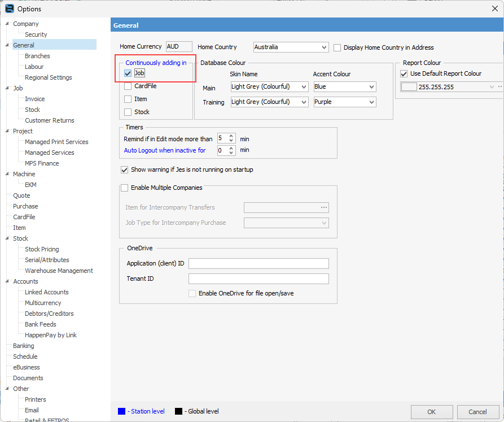Click the OneDrive Tenant ID field
This screenshot has width=504, height=422.
(x=258, y=279)
